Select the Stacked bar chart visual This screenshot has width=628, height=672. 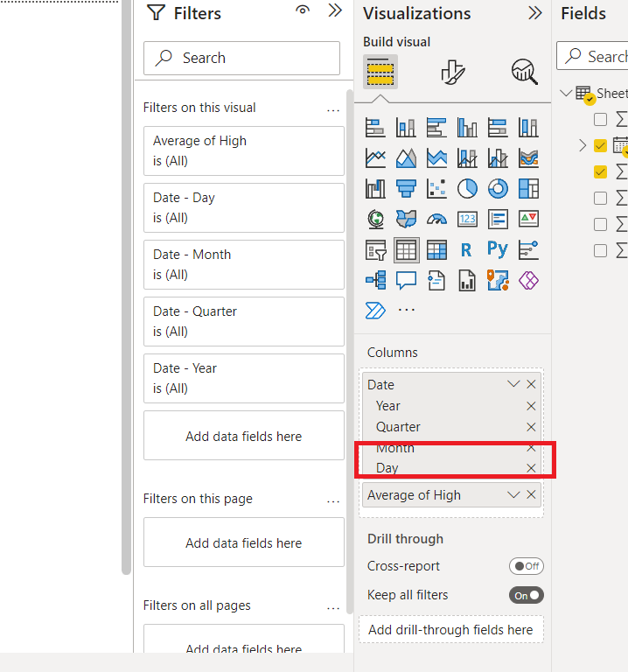375,128
